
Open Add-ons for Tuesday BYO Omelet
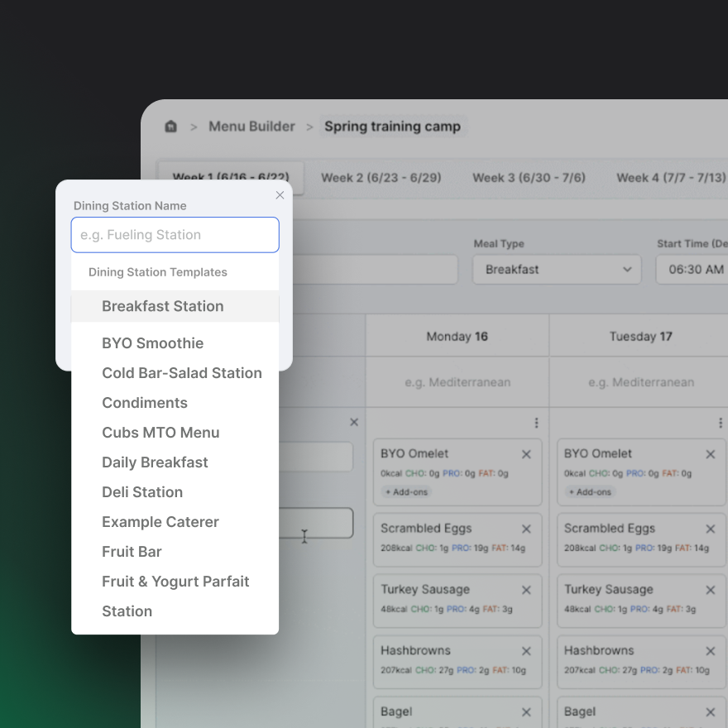(x=590, y=492)
